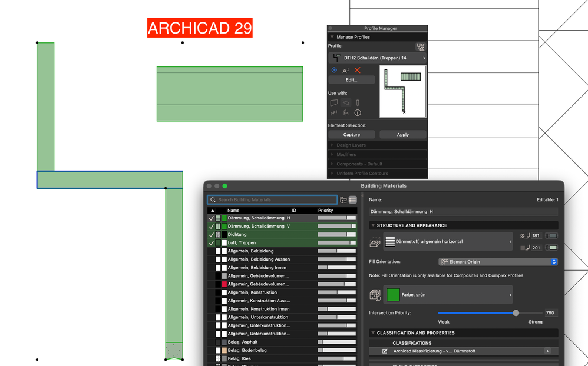Viewport: 588px width, 366px height.
Task: Open the Farbe, grün surface chooser
Action: [x=448, y=295]
